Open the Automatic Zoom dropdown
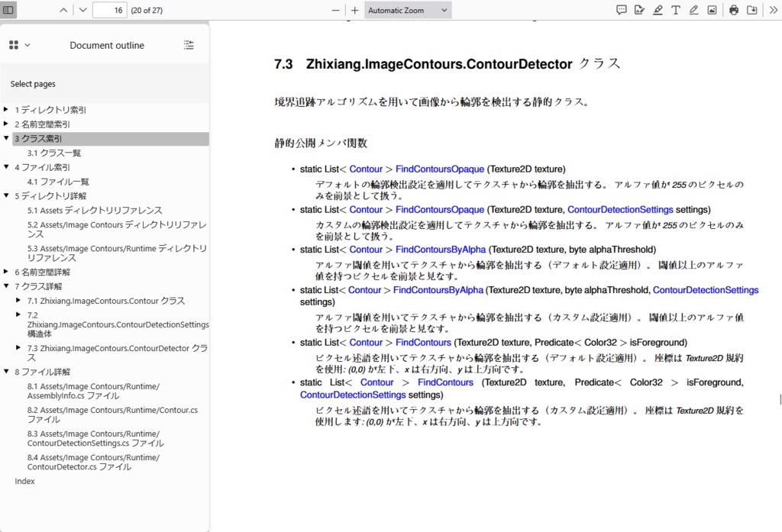 coord(408,10)
